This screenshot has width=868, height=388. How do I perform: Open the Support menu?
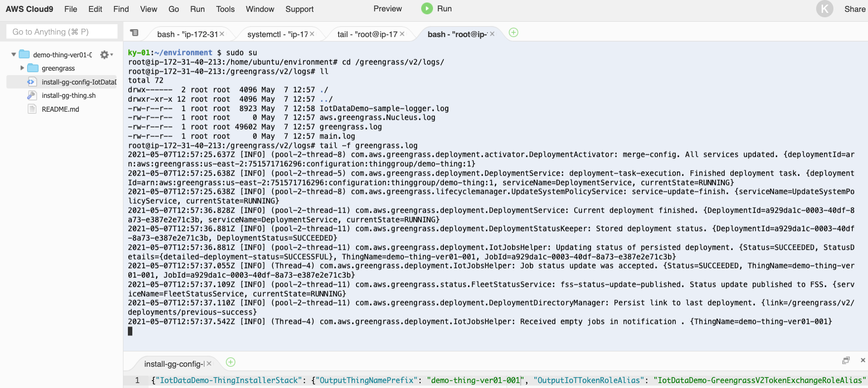pyautogui.click(x=299, y=9)
